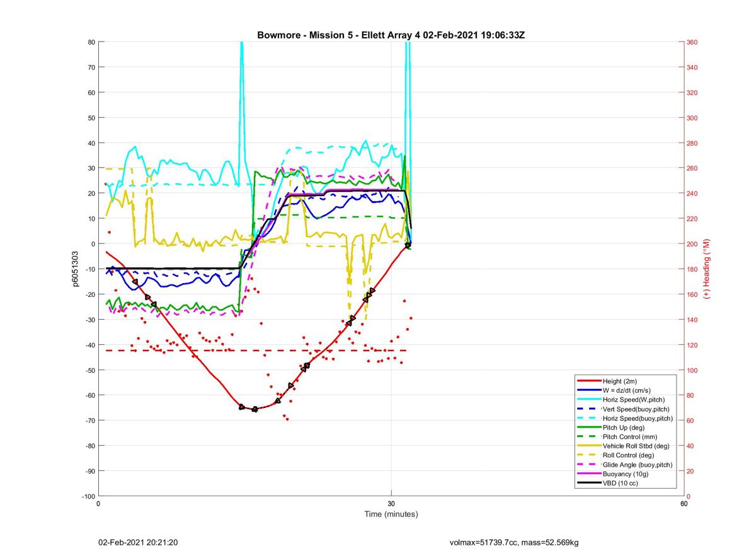756x558 pixels.
Task: Select the red '300' heading axis tick label
Action: click(x=692, y=118)
